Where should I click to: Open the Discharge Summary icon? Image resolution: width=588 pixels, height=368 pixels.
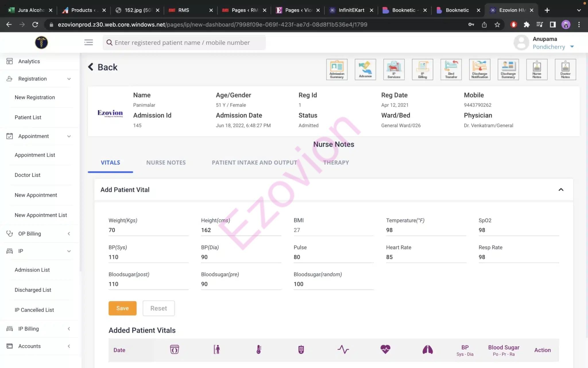[x=508, y=69]
